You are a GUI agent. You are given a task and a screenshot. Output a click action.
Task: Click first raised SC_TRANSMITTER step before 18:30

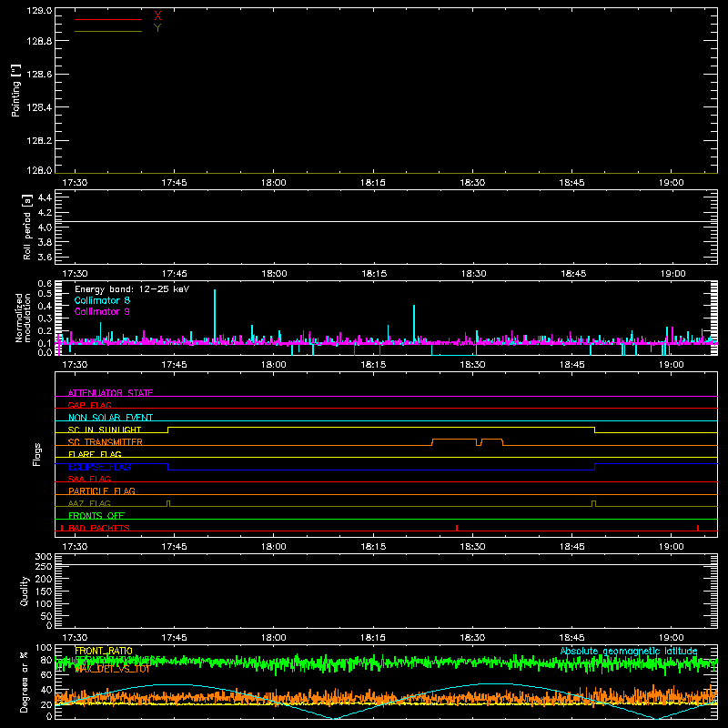[454, 440]
